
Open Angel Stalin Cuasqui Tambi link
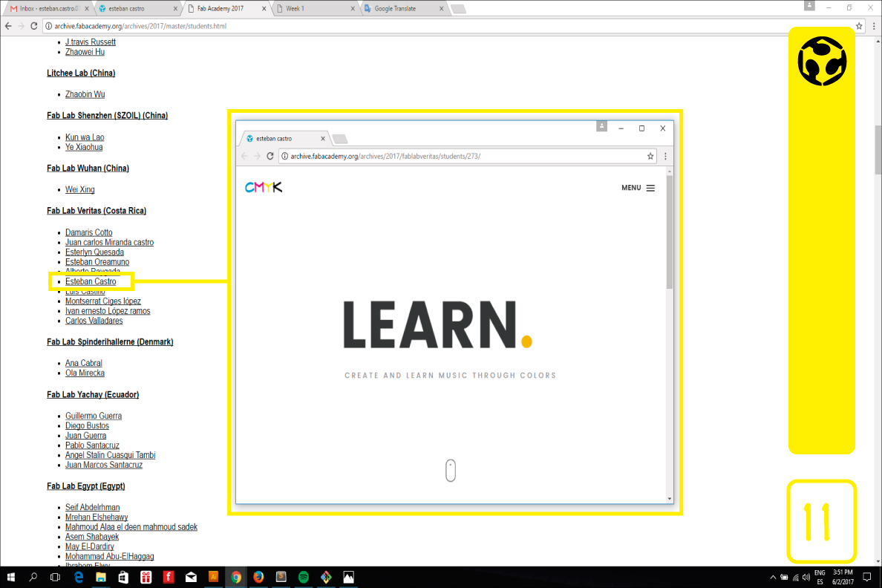click(x=110, y=455)
